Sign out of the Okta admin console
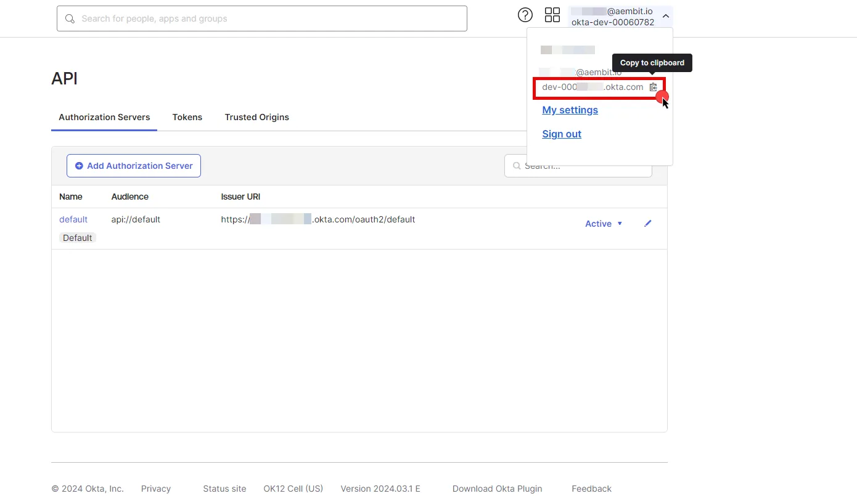The height and width of the screenshot is (504, 857). [561, 134]
